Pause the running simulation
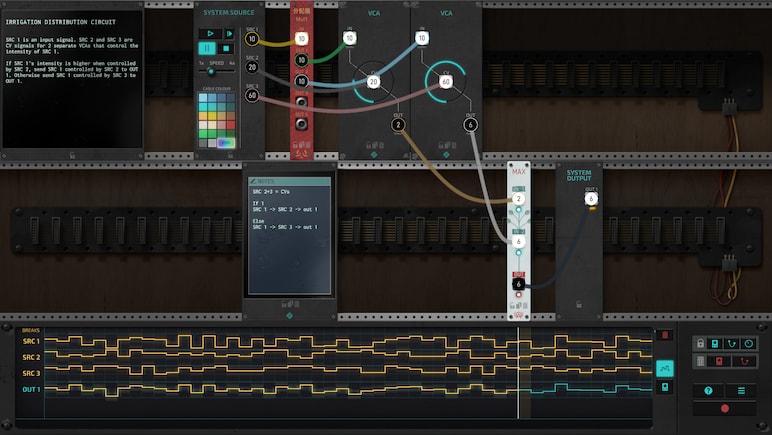Image resolution: width=772 pixels, height=435 pixels. tap(207, 48)
